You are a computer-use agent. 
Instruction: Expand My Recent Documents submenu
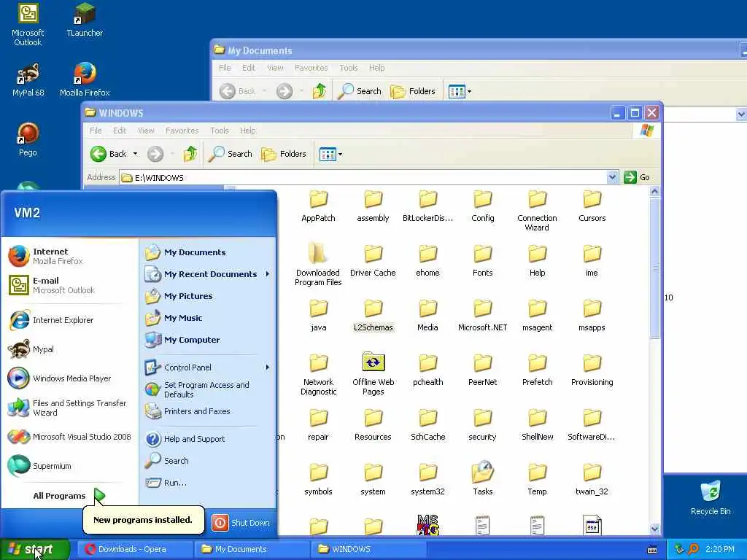[x=208, y=274]
